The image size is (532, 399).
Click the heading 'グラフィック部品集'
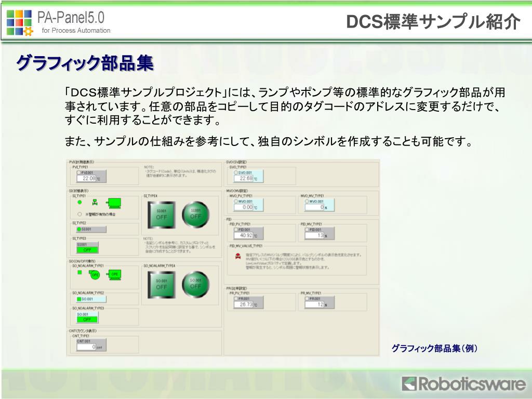click(x=85, y=63)
